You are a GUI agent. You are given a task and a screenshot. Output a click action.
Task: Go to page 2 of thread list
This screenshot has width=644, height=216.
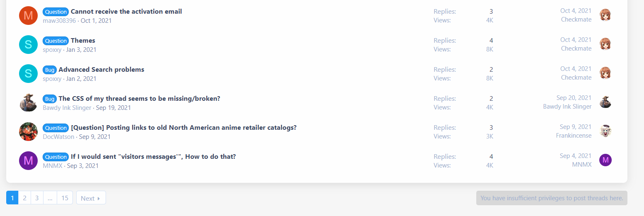click(24, 198)
